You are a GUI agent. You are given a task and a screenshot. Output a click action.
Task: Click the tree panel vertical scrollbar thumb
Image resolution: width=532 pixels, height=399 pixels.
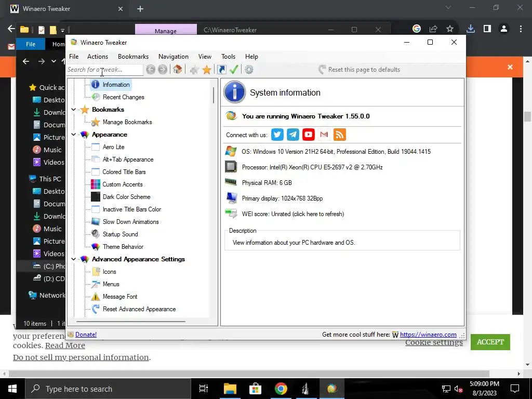point(214,95)
